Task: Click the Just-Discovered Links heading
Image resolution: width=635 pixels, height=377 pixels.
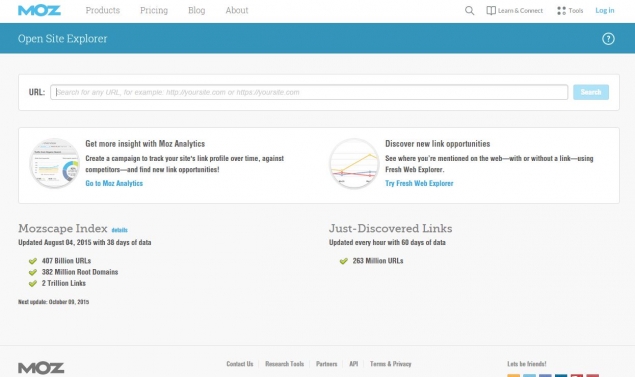Action: (x=390, y=228)
